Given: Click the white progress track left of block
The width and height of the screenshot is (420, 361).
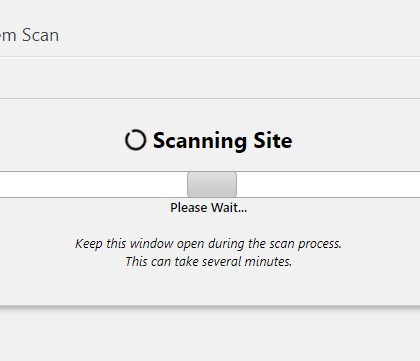Looking at the screenshot, I should 93,185.
